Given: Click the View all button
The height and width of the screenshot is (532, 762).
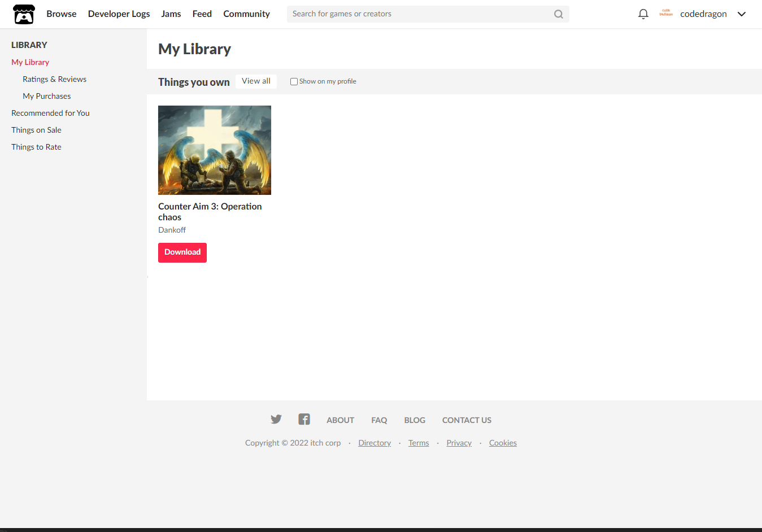Looking at the screenshot, I should [256, 81].
